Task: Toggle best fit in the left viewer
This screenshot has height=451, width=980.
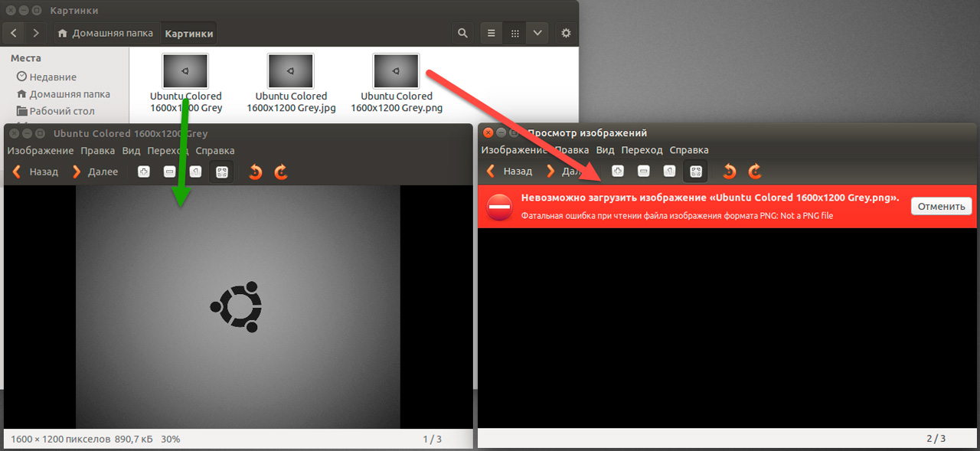Action: tap(221, 172)
